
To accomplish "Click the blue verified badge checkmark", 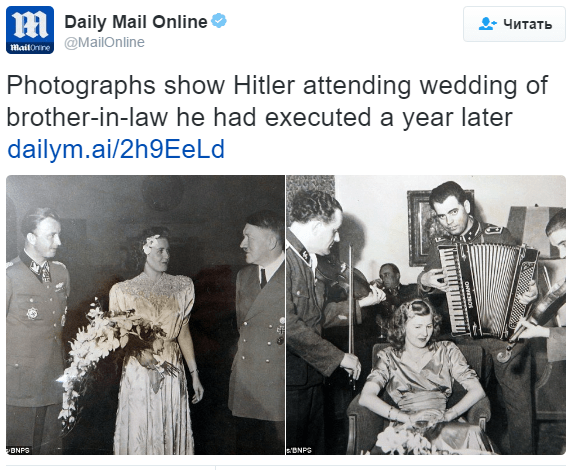I will coord(219,21).
